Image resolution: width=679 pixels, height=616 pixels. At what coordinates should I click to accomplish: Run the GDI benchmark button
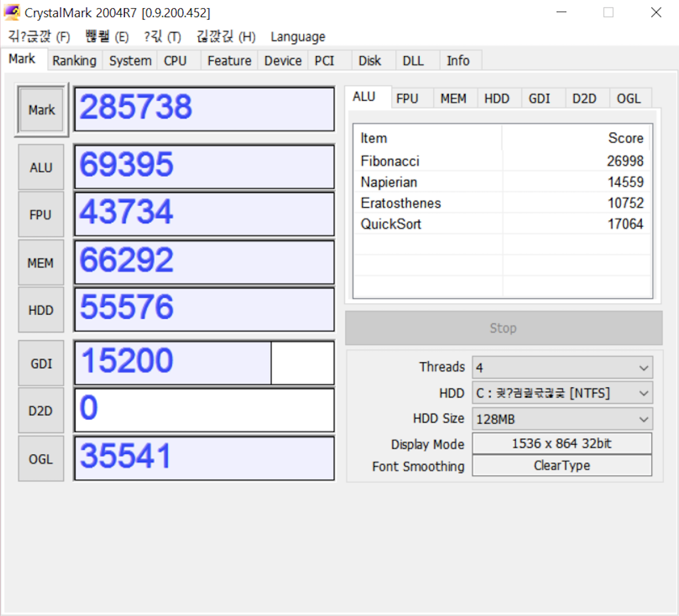[41, 364]
